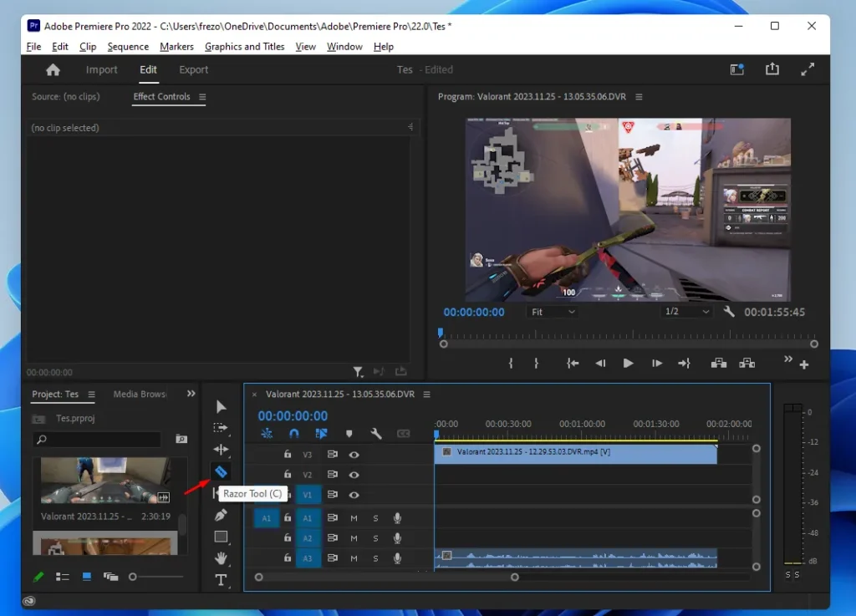Open Project Tes panel menu
The height and width of the screenshot is (616, 856).
point(91,394)
